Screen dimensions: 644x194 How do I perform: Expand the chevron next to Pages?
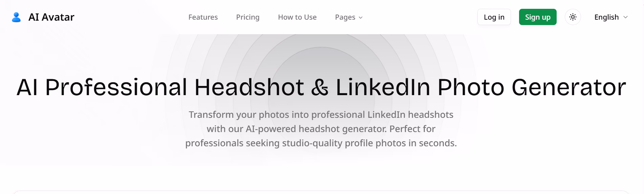[361, 18]
